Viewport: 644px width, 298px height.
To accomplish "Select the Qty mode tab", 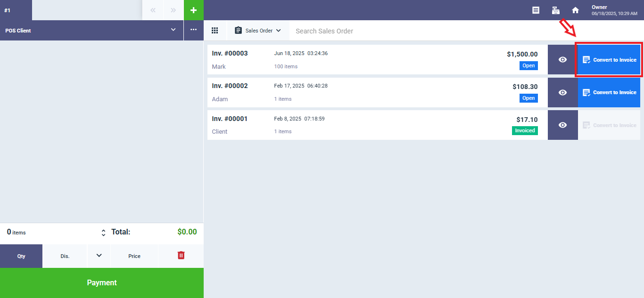I will tap(21, 256).
